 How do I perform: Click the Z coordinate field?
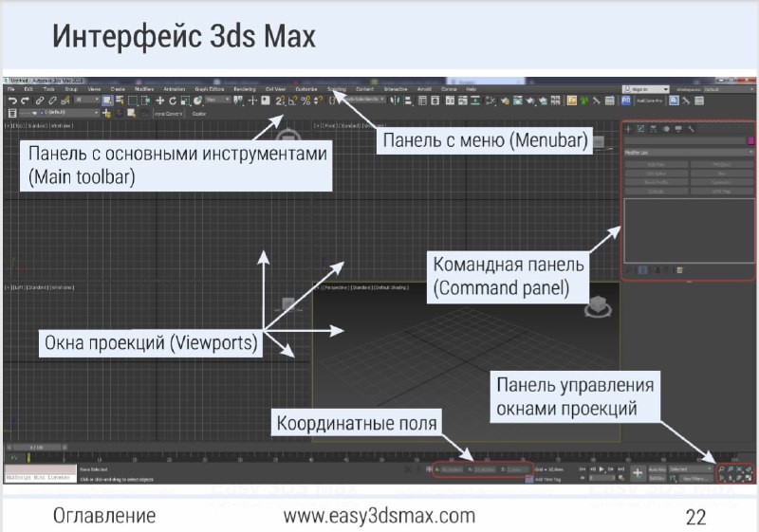(517, 469)
